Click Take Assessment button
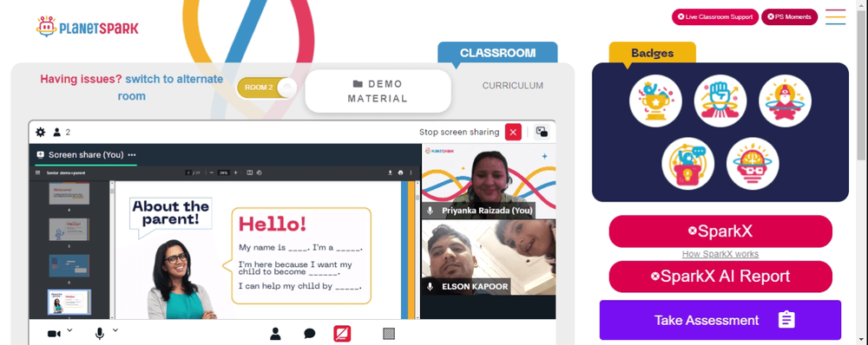The width and height of the screenshot is (868, 345). click(x=720, y=320)
